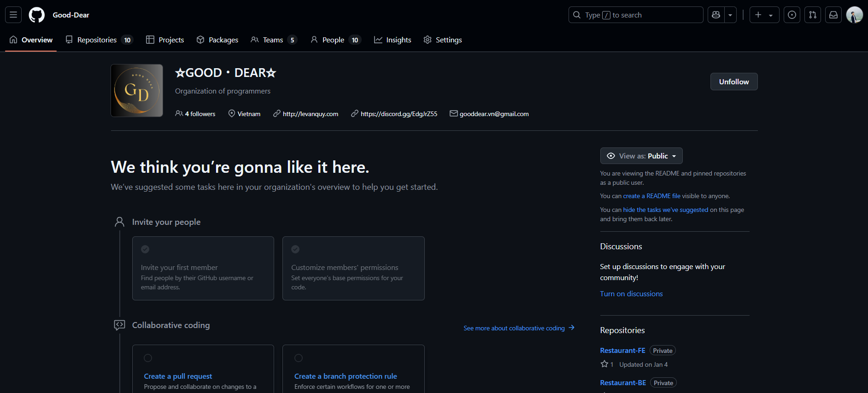
Task: Click the eye icon in View as button
Action: [611, 156]
